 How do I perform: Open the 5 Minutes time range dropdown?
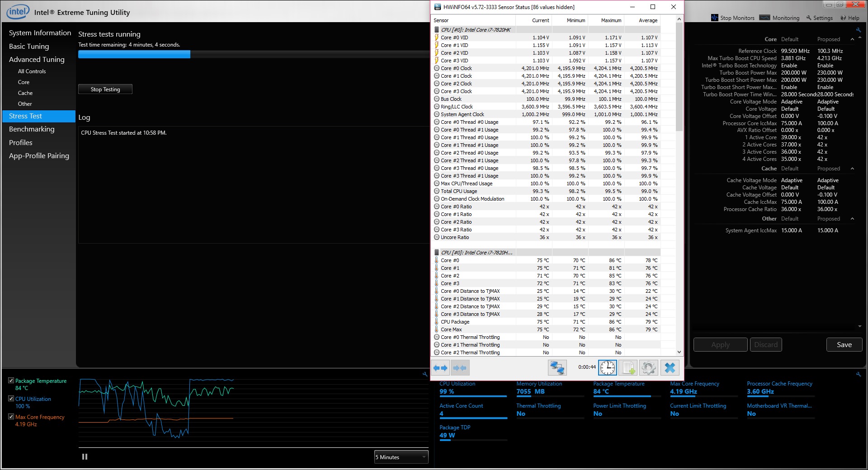[401, 457]
